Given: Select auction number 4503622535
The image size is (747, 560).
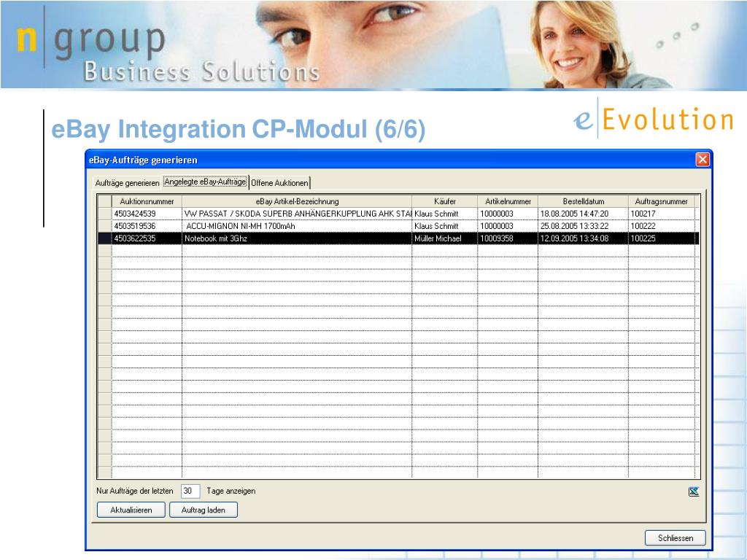Looking at the screenshot, I should point(147,238).
